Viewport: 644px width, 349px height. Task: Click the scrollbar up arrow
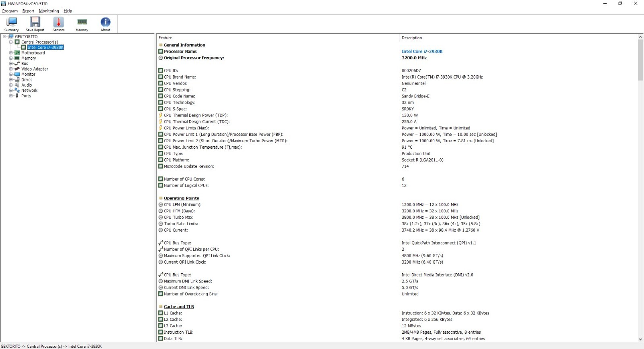coord(640,37)
